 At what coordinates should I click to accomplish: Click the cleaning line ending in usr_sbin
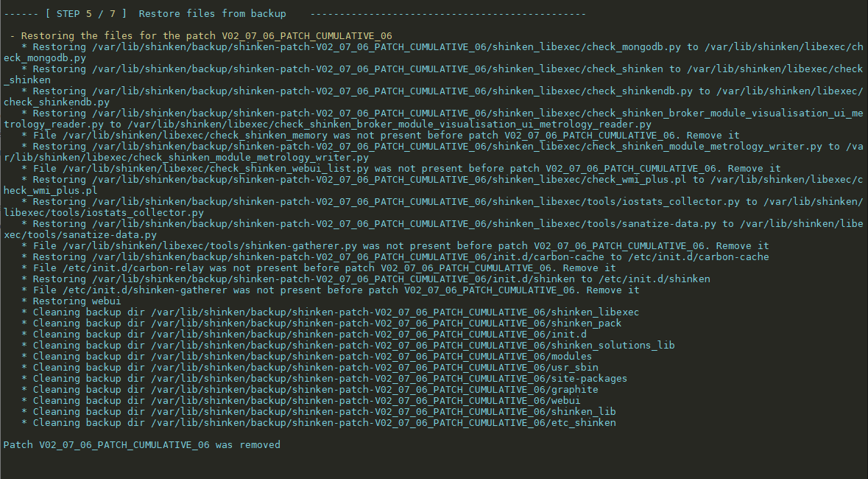(x=310, y=368)
